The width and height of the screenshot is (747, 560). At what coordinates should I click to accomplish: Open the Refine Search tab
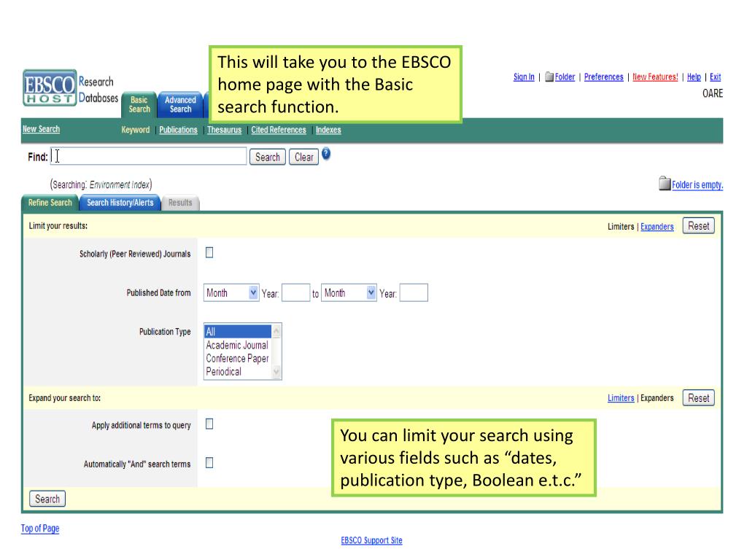point(50,203)
